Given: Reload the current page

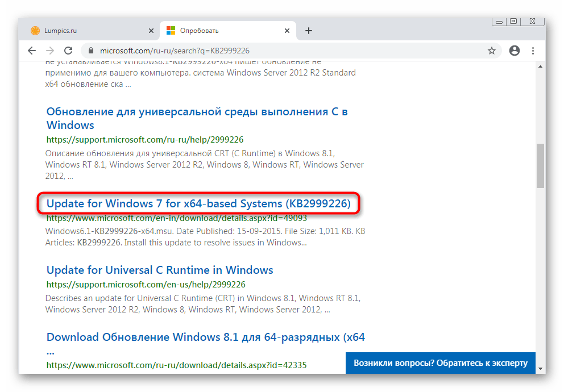Looking at the screenshot, I should click(x=68, y=51).
